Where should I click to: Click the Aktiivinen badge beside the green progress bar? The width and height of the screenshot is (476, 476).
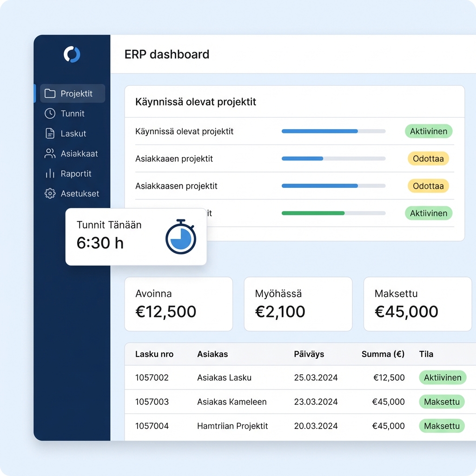click(429, 213)
